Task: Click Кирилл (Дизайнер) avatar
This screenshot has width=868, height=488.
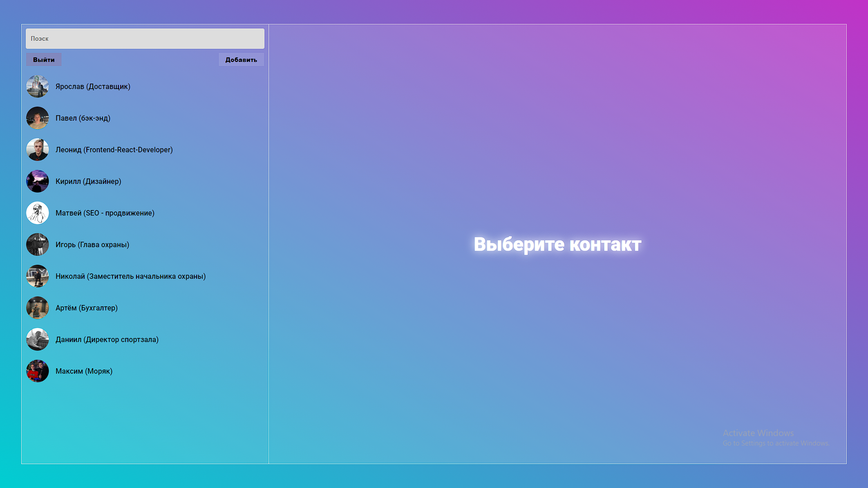Action: tap(38, 181)
